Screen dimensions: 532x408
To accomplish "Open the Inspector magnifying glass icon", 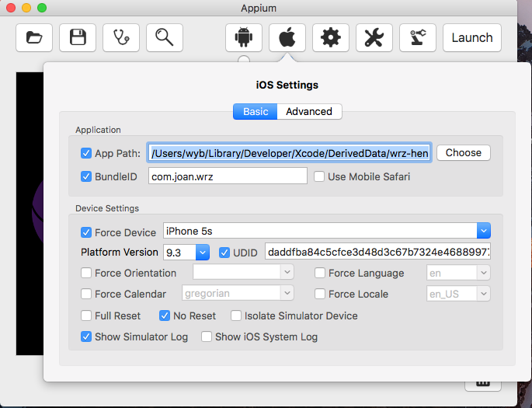I will coord(165,37).
